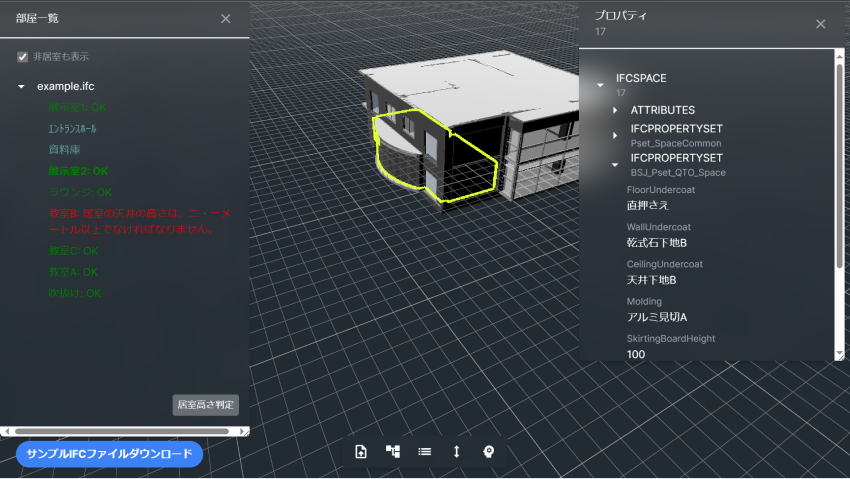Select 展示室1: OK in room list

[77, 107]
